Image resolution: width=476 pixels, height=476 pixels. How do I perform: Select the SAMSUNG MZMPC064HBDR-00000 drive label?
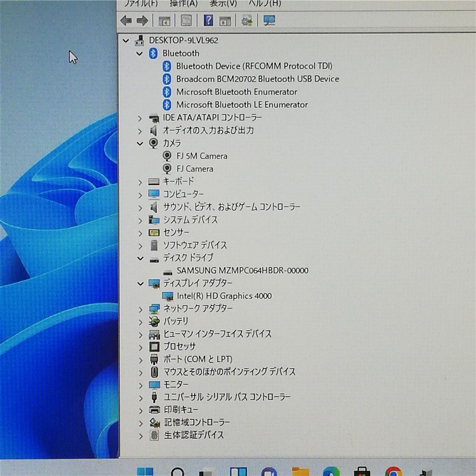[x=243, y=270]
